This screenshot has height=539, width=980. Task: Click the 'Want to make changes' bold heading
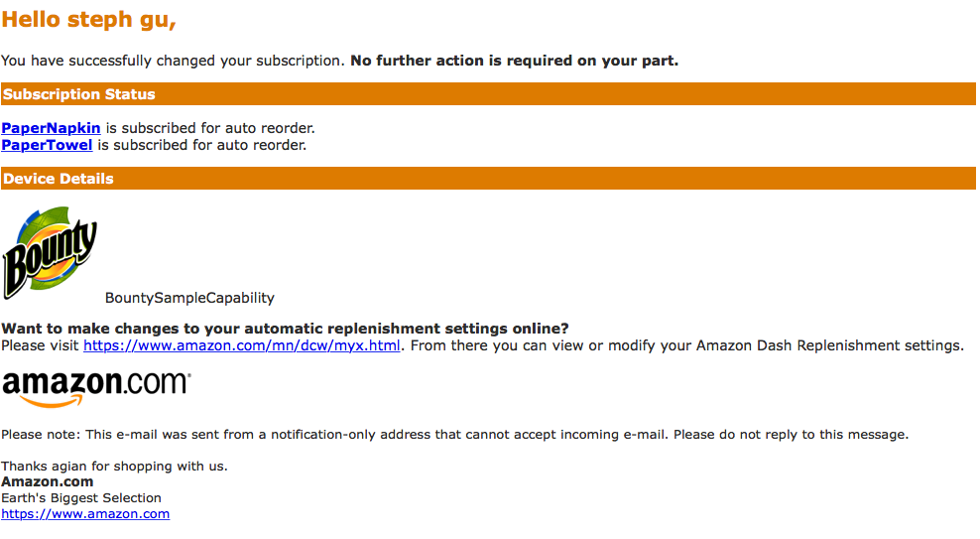pyautogui.click(x=285, y=329)
